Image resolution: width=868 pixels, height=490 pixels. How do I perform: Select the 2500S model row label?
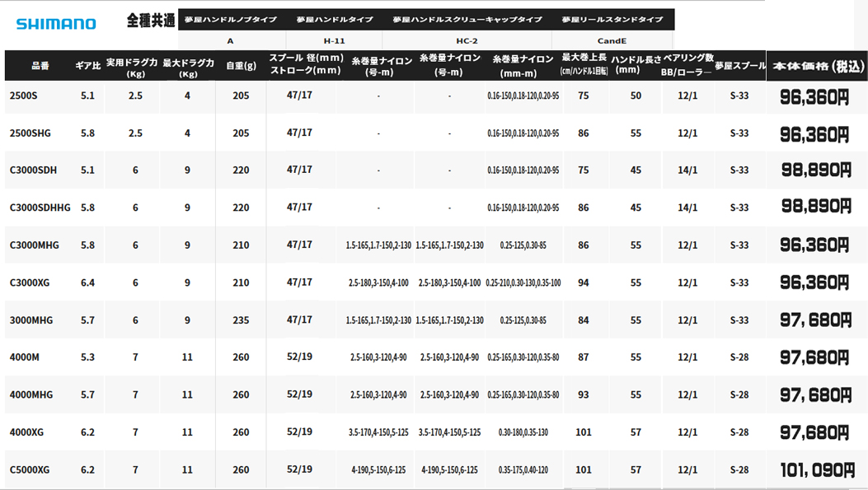[23, 96]
